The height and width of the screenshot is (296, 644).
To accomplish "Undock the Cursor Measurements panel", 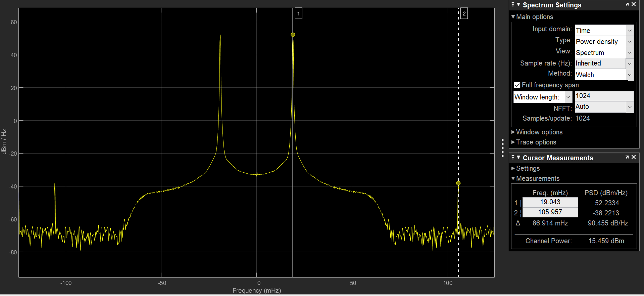I will click(627, 157).
